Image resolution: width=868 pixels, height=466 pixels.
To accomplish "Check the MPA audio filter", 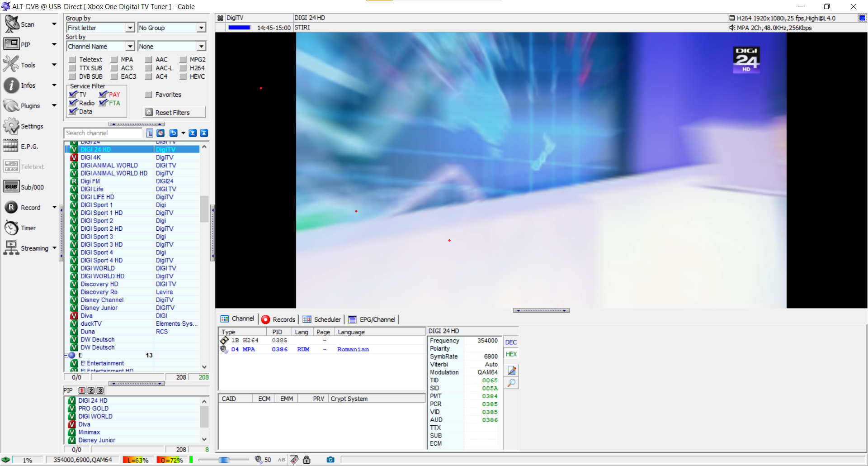I will tap(114, 59).
